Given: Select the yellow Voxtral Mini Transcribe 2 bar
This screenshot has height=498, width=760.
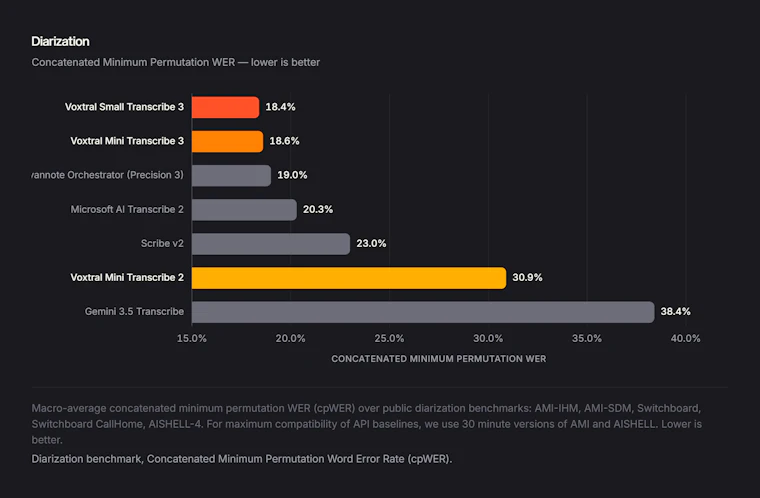Looking at the screenshot, I should point(349,278).
